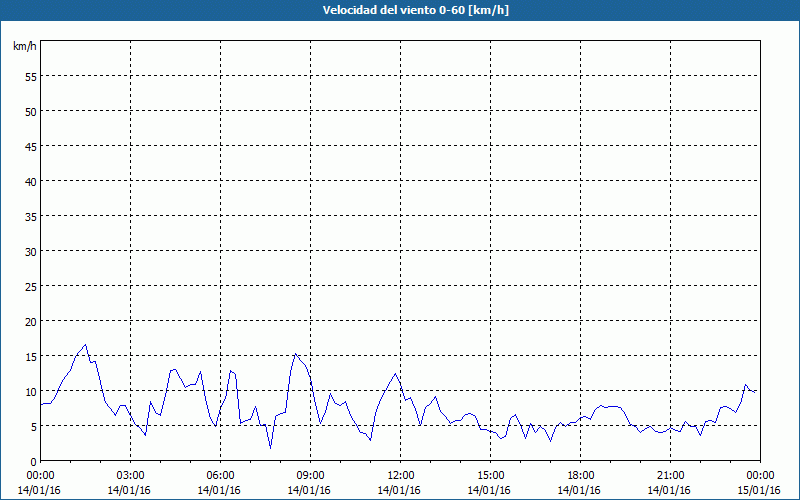The width and height of the screenshot is (800, 500).
Task: Click the '21:00' time label
Action: [x=670, y=476]
